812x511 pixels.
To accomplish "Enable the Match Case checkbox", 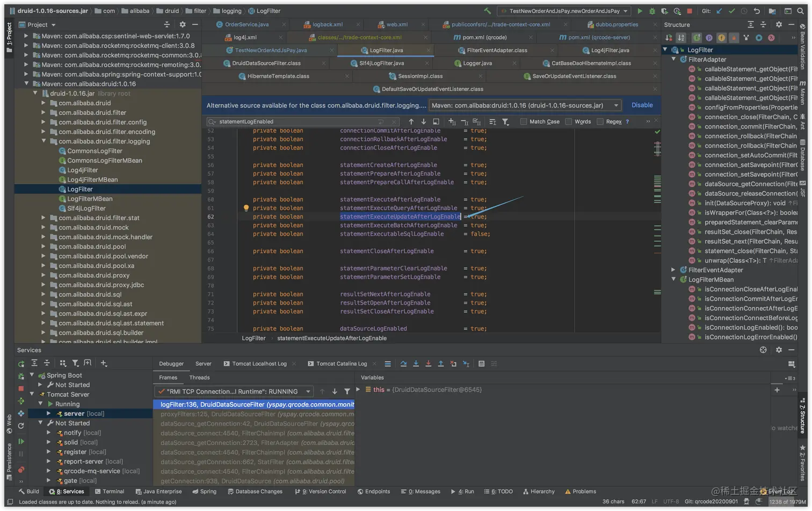I will pos(524,122).
